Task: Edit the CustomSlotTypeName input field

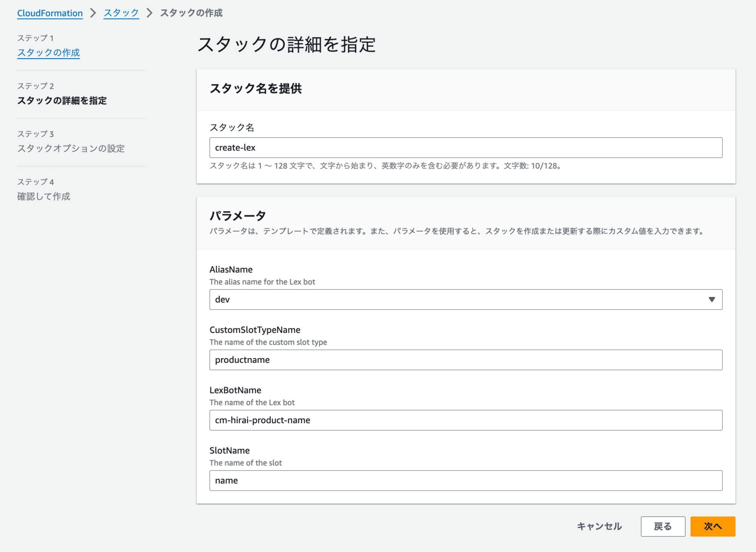Action: [466, 360]
